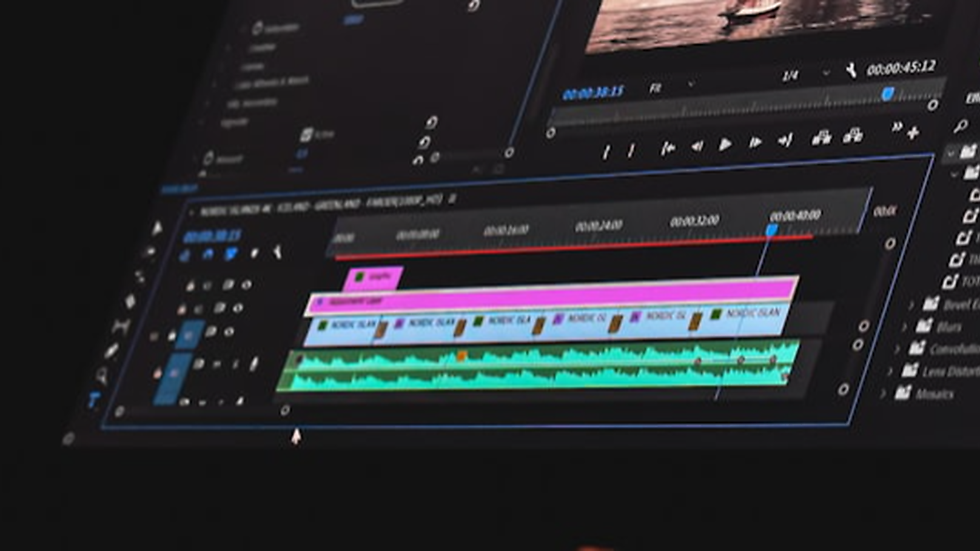The height and width of the screenshot is (551, 980).
Task: Expand the Mosaics presets folder
Action: (x=884, y=394)
